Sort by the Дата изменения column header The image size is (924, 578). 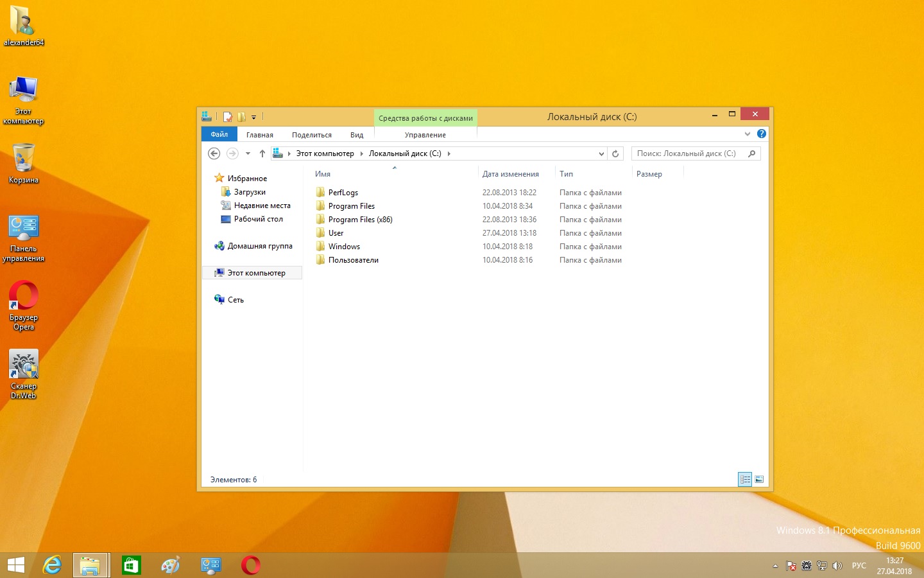click(x=510, y=174)
